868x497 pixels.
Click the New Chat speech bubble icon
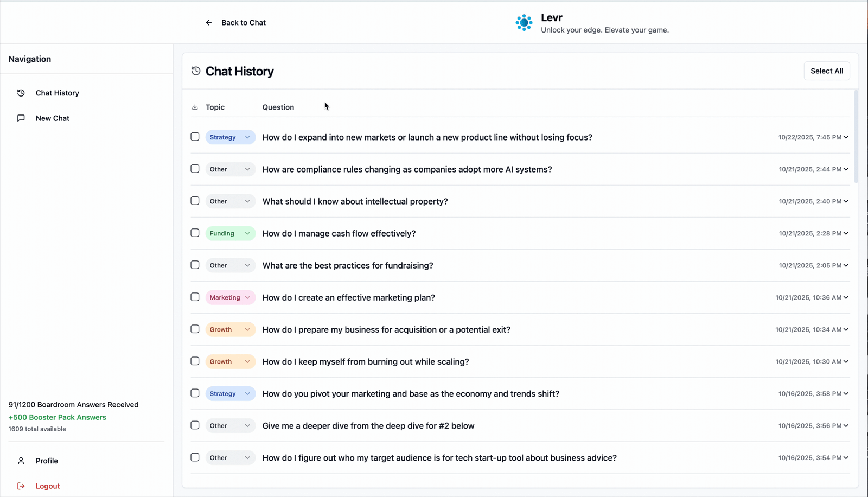click(21, 118)
